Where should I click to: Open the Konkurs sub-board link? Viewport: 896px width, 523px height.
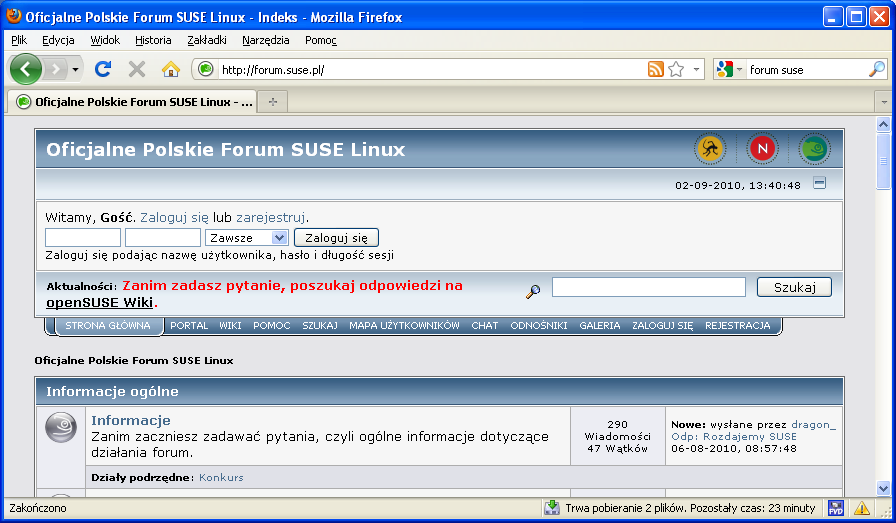[221, 477]
